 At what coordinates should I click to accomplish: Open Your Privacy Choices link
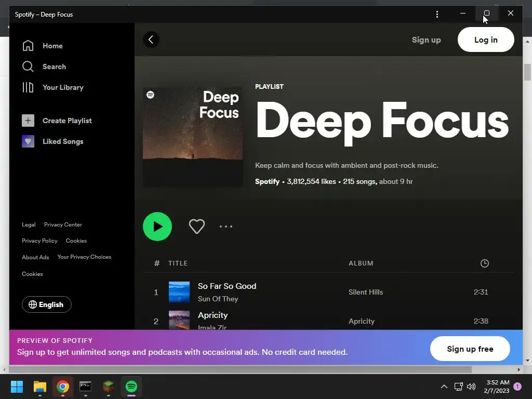(x=84, y=257)
